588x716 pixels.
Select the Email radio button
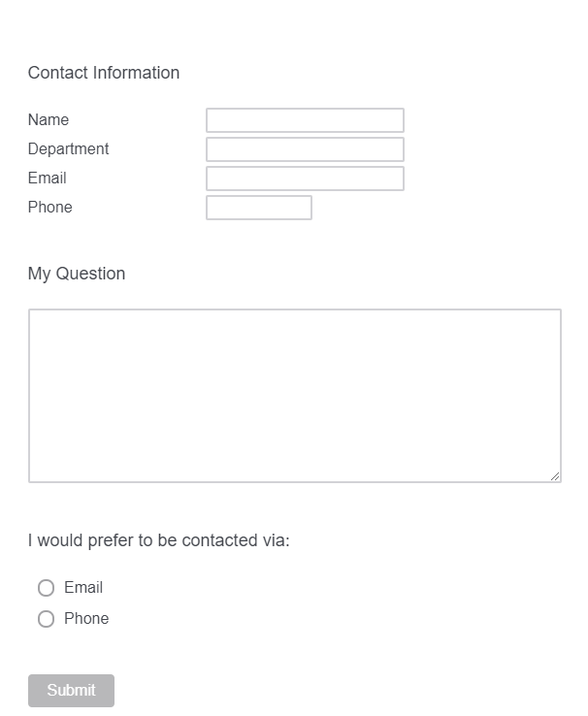[46, 588]
